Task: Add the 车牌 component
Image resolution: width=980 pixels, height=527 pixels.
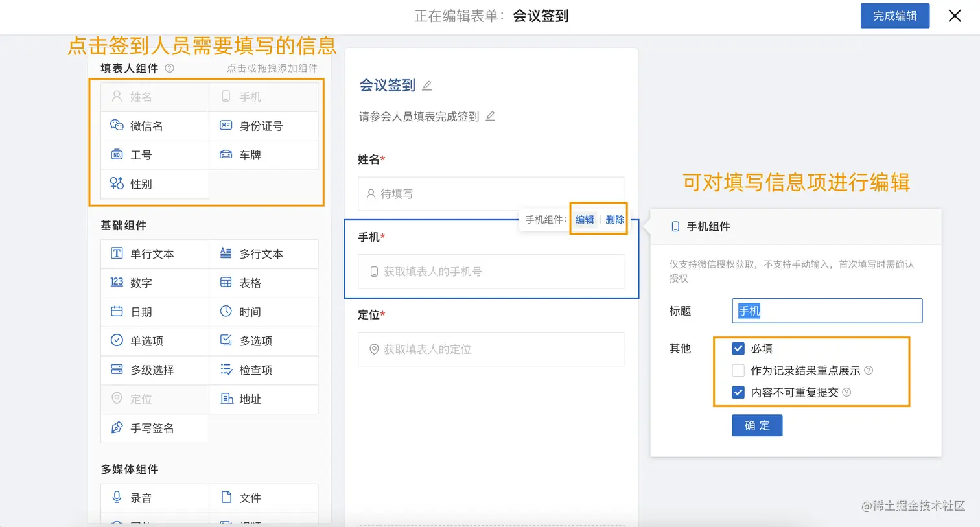Action: [x=264, y=155]
